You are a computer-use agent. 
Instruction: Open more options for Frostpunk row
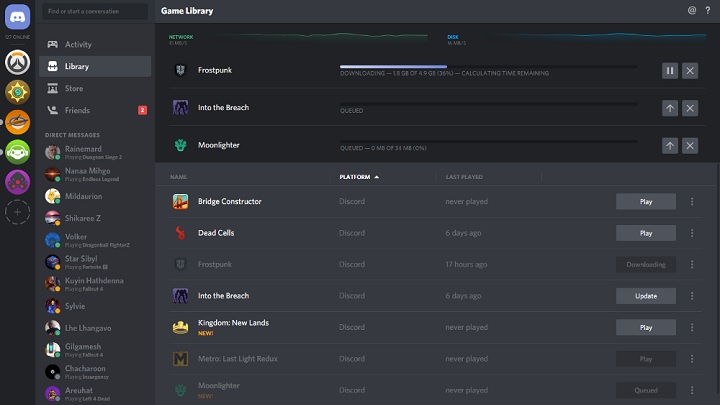[692, 264]
